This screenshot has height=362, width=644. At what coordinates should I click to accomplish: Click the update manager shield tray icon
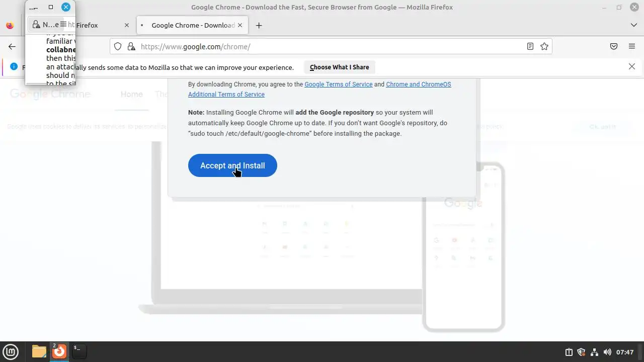pyautogui.click(x=581, y=352)
